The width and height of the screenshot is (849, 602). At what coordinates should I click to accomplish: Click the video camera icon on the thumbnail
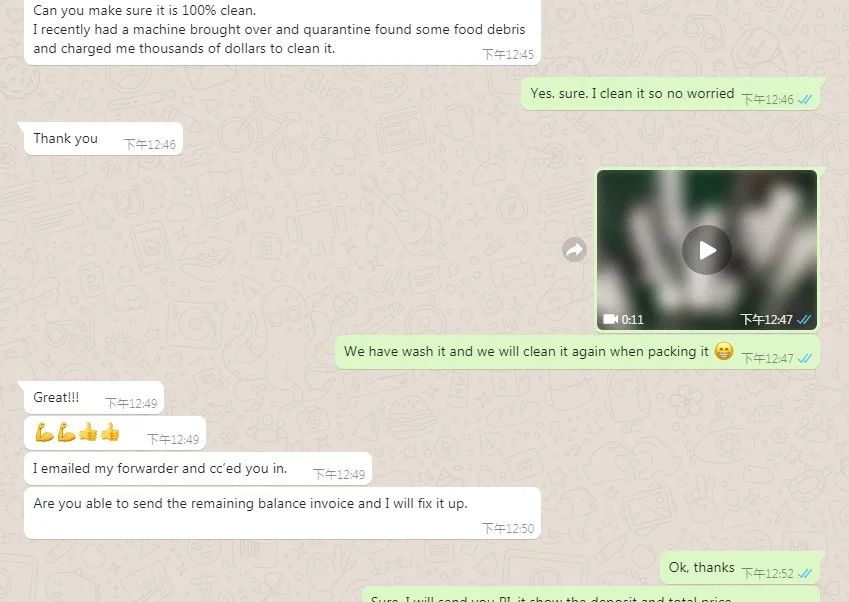(x=611, y=319)
